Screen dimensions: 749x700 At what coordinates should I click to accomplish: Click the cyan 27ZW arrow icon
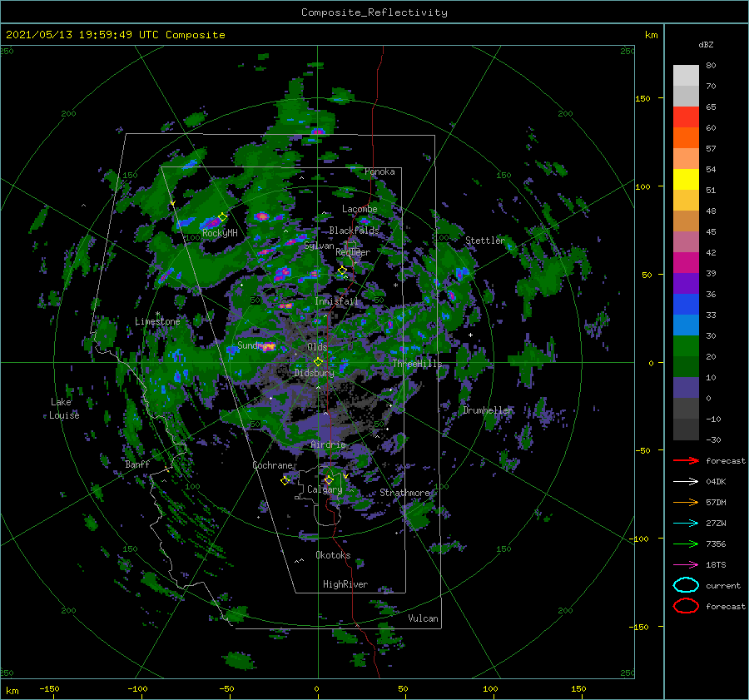point(686,524)
